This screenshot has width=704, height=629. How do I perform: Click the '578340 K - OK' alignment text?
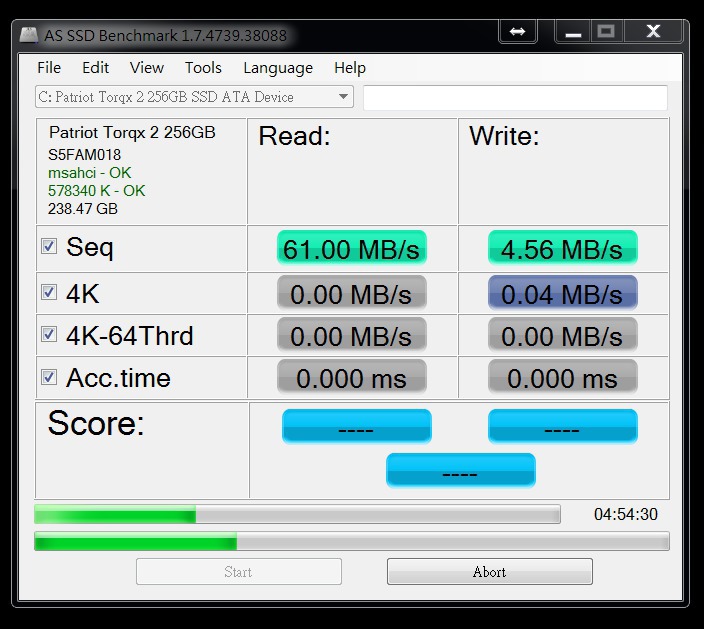(97, 191)
